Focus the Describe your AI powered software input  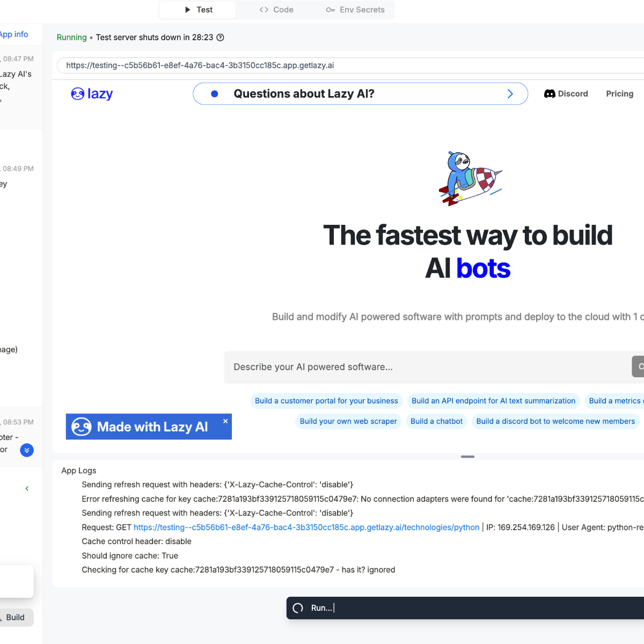click(x=427, y=367)
